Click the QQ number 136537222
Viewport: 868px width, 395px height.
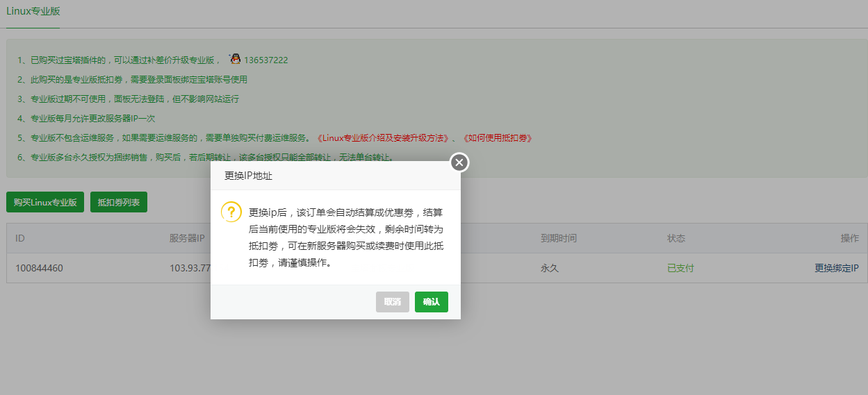point(266,60)
